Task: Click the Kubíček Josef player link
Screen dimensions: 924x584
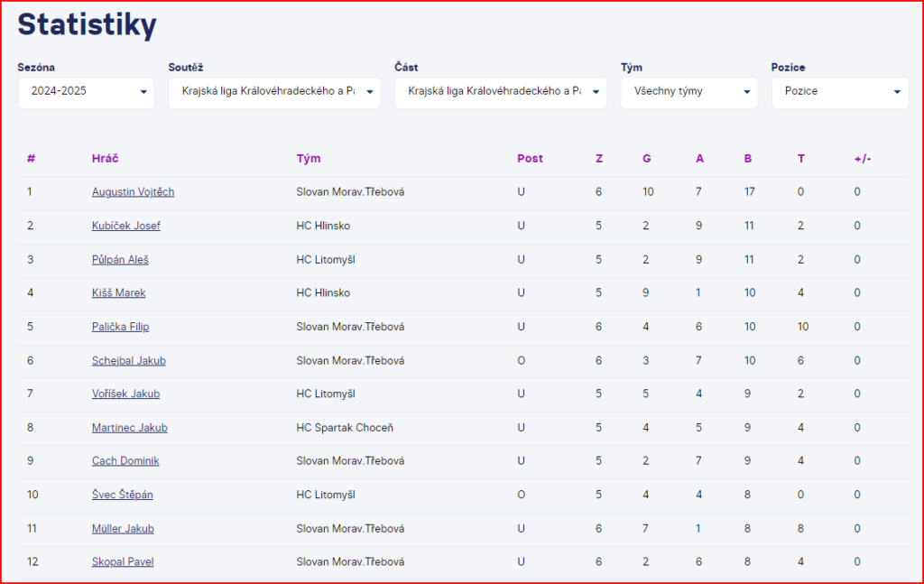Action: (x=125, y=226)
